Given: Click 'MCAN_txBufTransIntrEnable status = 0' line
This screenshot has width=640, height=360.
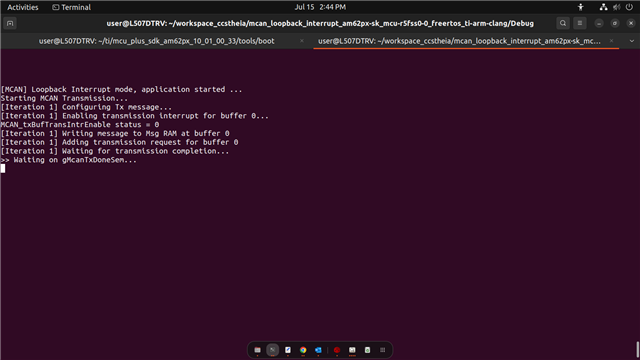Looking at the screenshot, I should tap(80, 124).
